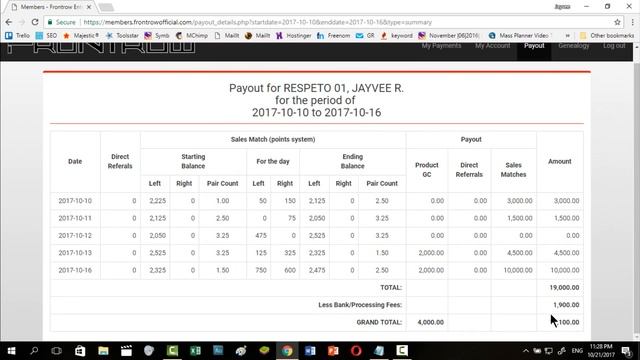The height and width of the screenshot is (360, 640).
Task: Click the Less Bank/Processing Fees label
Action: [x=360, y=305]
